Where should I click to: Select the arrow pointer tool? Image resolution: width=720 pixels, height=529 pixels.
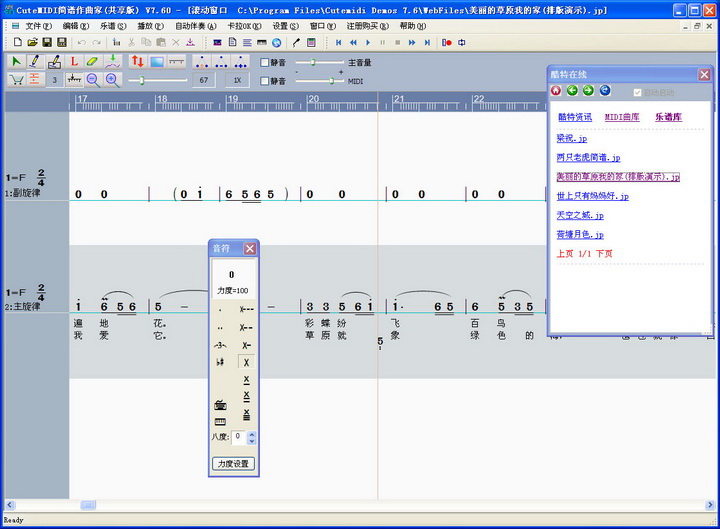(x=16, y=62)
